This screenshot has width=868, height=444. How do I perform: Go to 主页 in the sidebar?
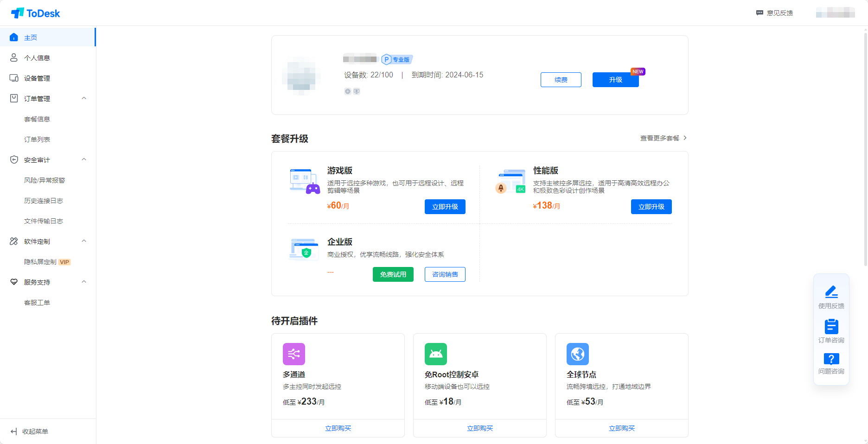48,37
